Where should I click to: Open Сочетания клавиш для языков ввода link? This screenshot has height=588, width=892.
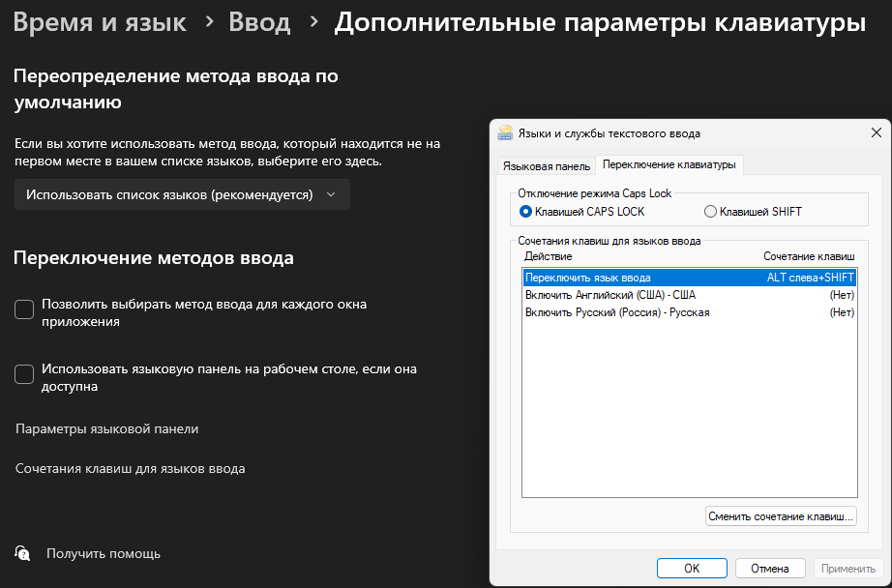(131, 469)
